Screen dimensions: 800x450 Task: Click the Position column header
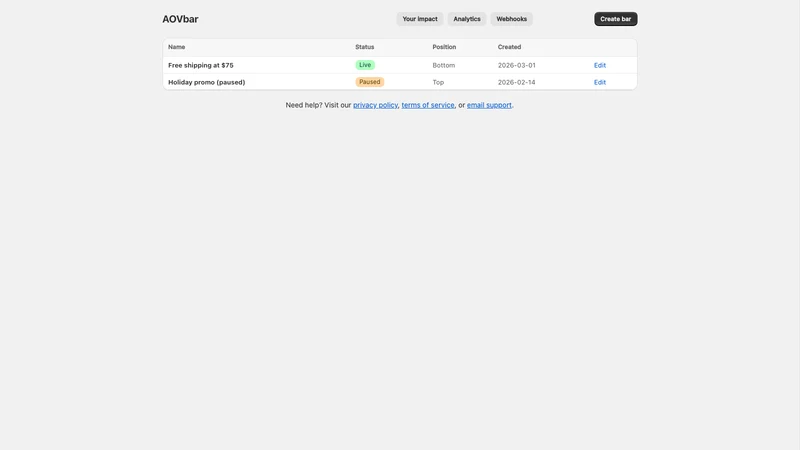tap(444, 47)
